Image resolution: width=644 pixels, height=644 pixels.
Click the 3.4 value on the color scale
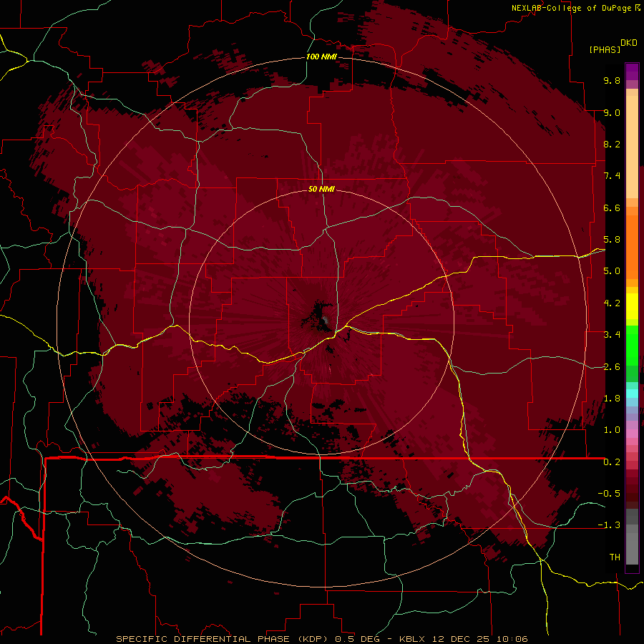click(612, 335)
